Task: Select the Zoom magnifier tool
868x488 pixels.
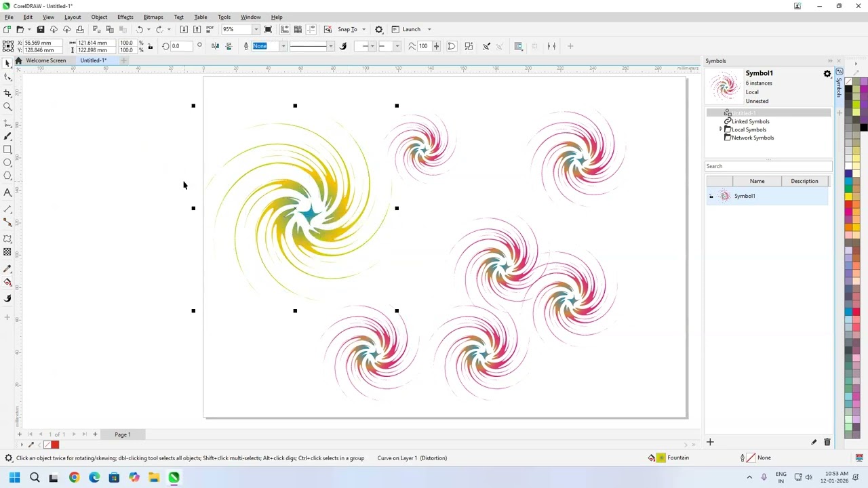Action: (7, 107)
